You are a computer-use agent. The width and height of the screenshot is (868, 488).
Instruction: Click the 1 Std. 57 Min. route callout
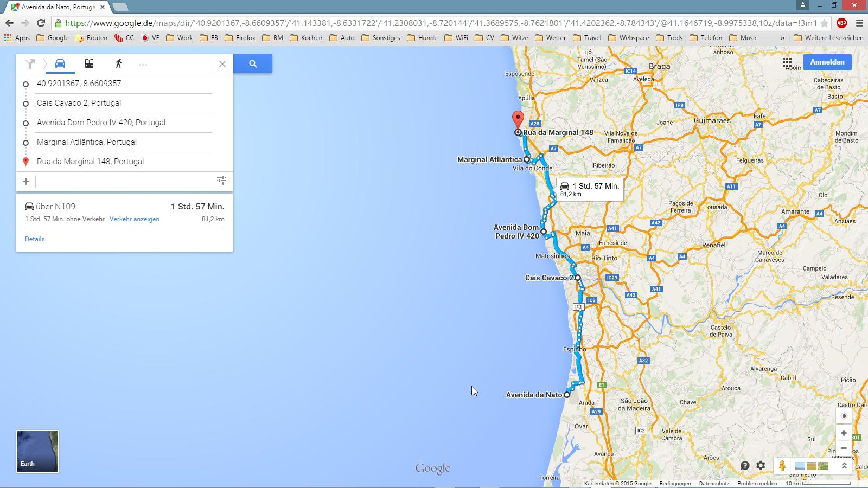[590, 189]
